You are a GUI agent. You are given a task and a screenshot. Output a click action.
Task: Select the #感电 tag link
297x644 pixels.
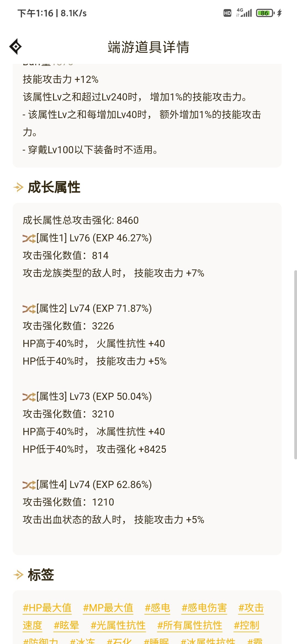(158, 608)
